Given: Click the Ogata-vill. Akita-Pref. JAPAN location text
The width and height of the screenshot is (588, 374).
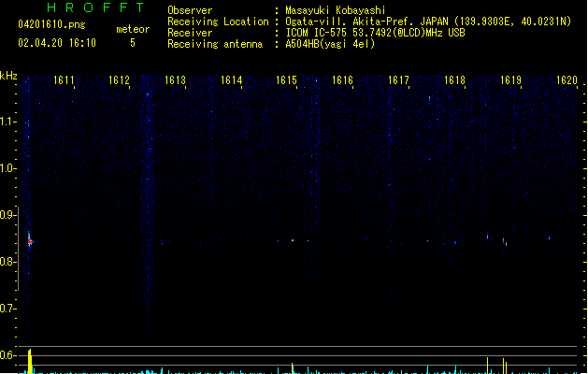Looking at the screenshot, I should 428,22.
